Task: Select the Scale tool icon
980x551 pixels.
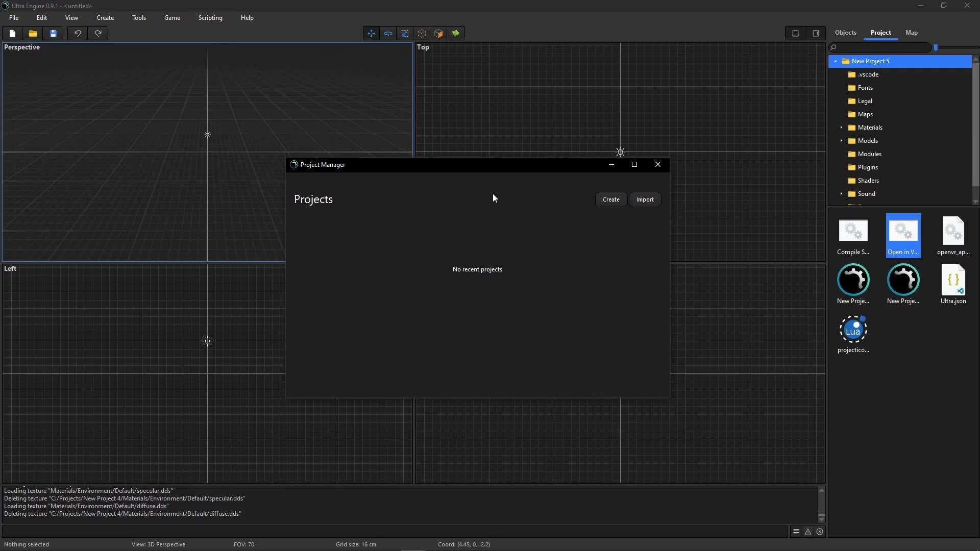Action: click(405, 34)
